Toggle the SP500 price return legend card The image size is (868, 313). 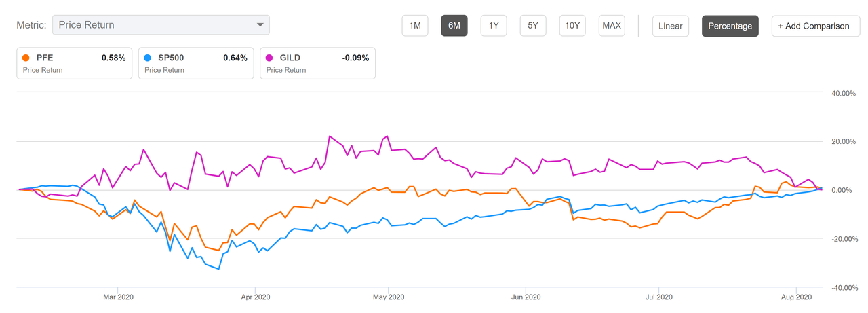pyautogui.click(x=196, y=63)
